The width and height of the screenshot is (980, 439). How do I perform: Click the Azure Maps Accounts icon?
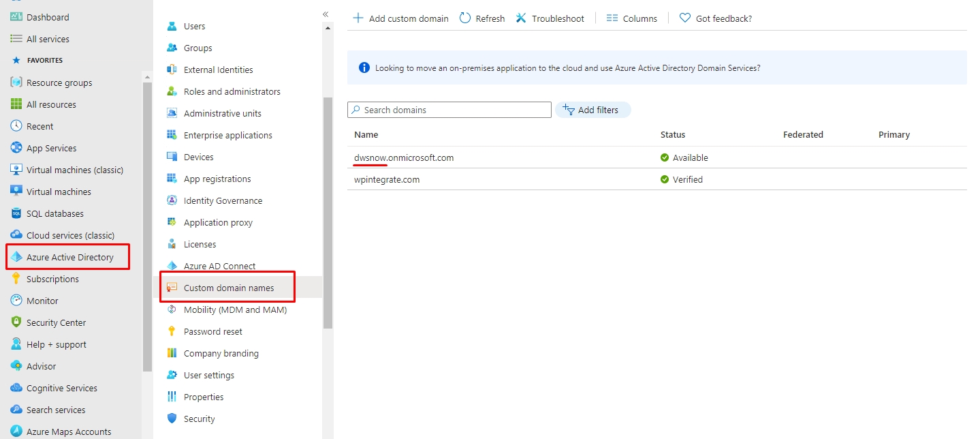coord(16,432)
